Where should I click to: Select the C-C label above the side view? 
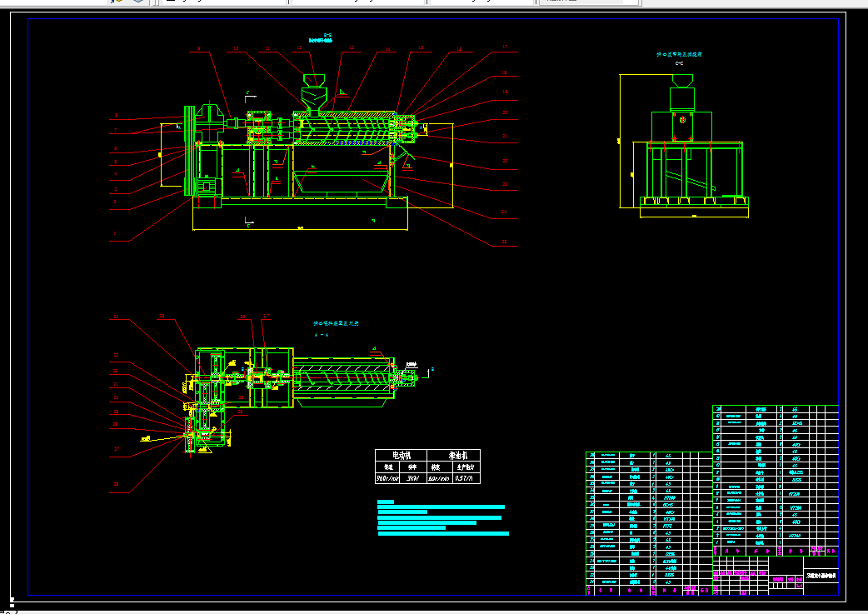[679, 63]
